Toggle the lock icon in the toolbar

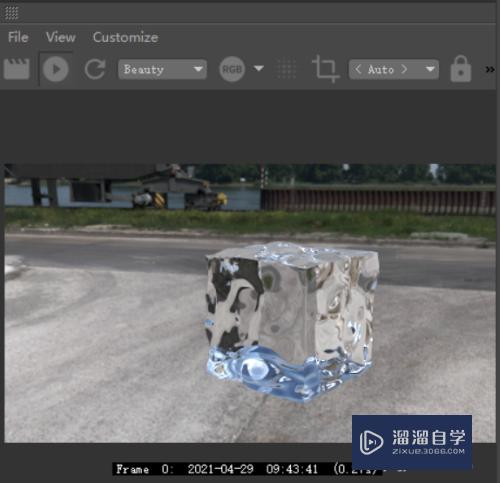(x=461, y=69)
